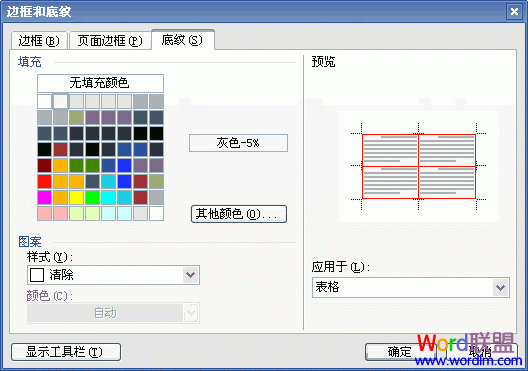
Task: Click the table preview diagram
Action: (419, 166)
